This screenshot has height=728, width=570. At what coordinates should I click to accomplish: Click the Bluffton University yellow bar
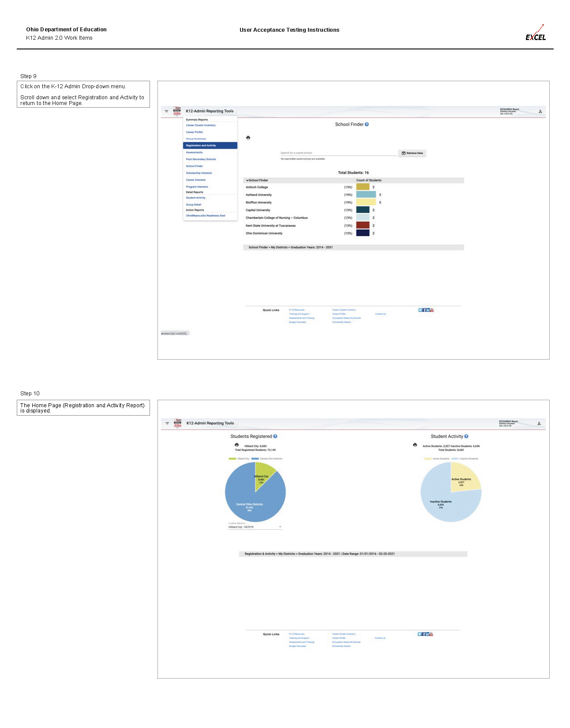[366, 203]
